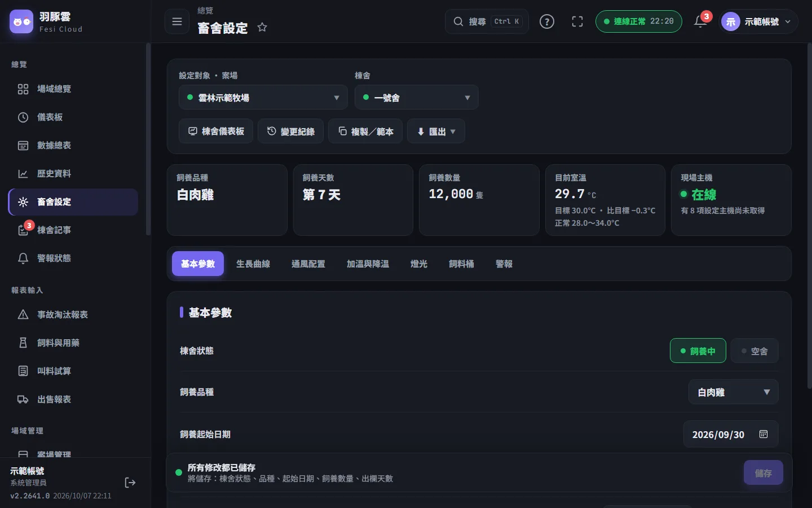Open 變更紀錄 history button
The image size is (812, 508).
click(291, 132)
